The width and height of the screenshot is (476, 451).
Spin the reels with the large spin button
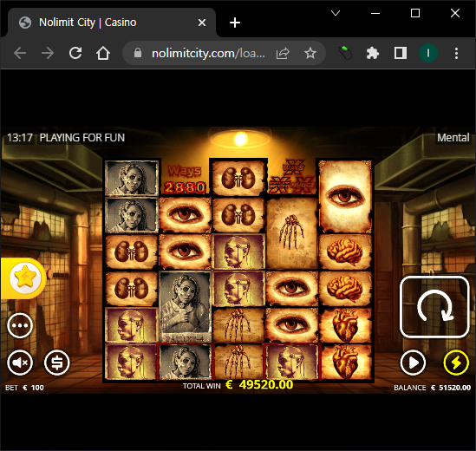[x=434, y=307]
